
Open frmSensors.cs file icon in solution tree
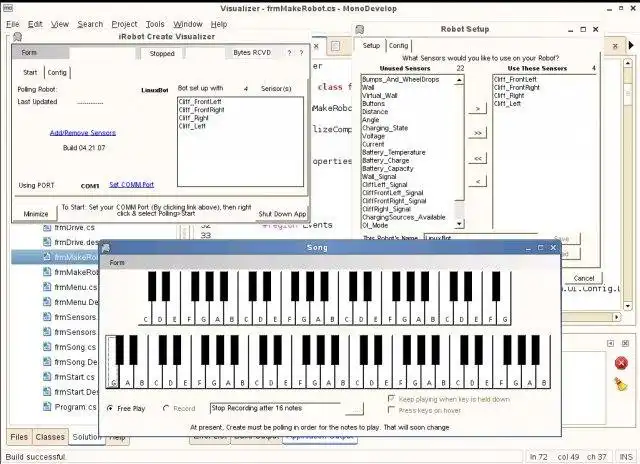pos(47,317)
